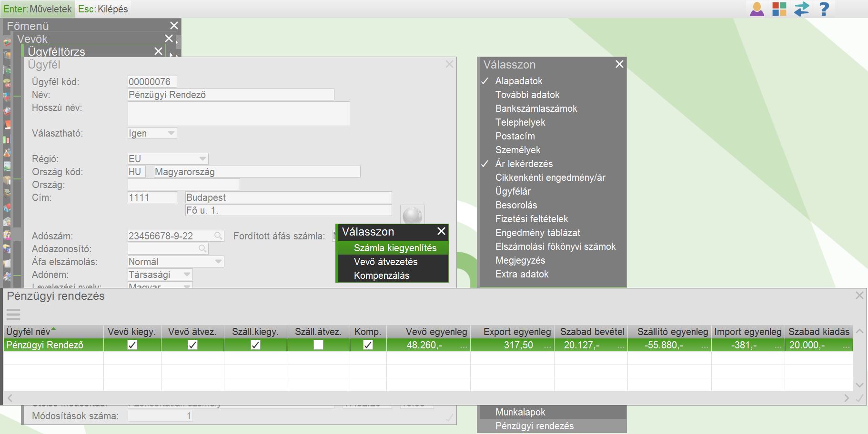Click the bar chart icon in left sidebar
This screenshot has height=434, width=868.
pos(7,139)
